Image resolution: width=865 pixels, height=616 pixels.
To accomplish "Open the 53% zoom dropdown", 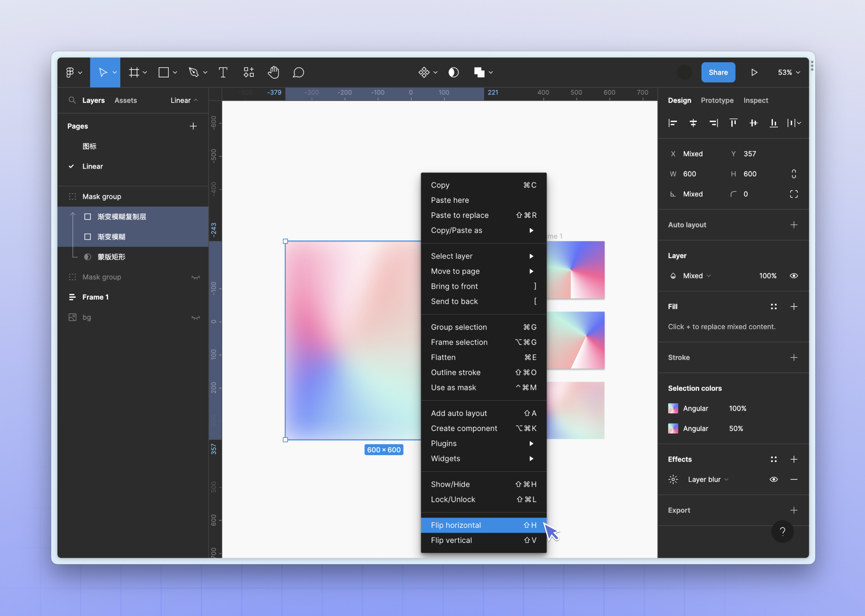I will 789,72.
